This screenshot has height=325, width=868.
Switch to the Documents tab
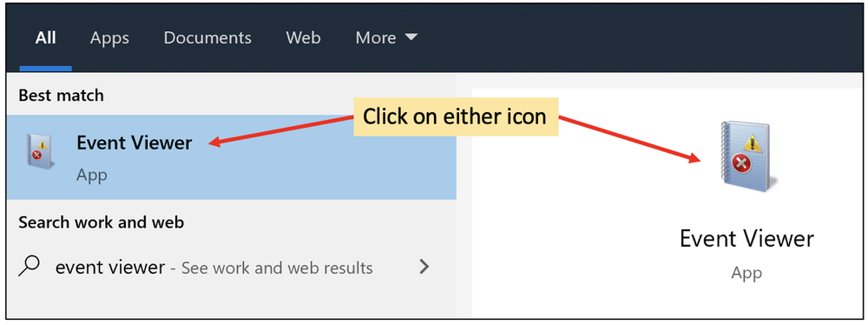click(207, 37)
